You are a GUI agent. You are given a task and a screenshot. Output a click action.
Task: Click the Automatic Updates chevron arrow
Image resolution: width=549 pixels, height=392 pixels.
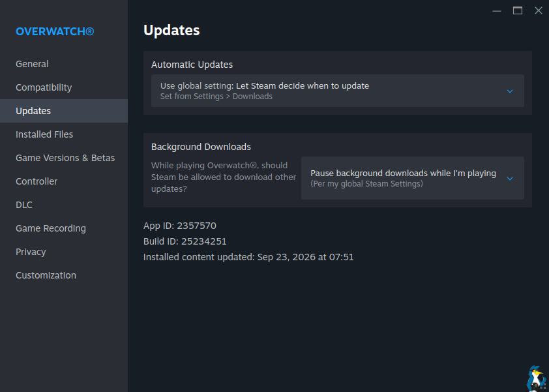pyautogui.click(x=510, y=91)
